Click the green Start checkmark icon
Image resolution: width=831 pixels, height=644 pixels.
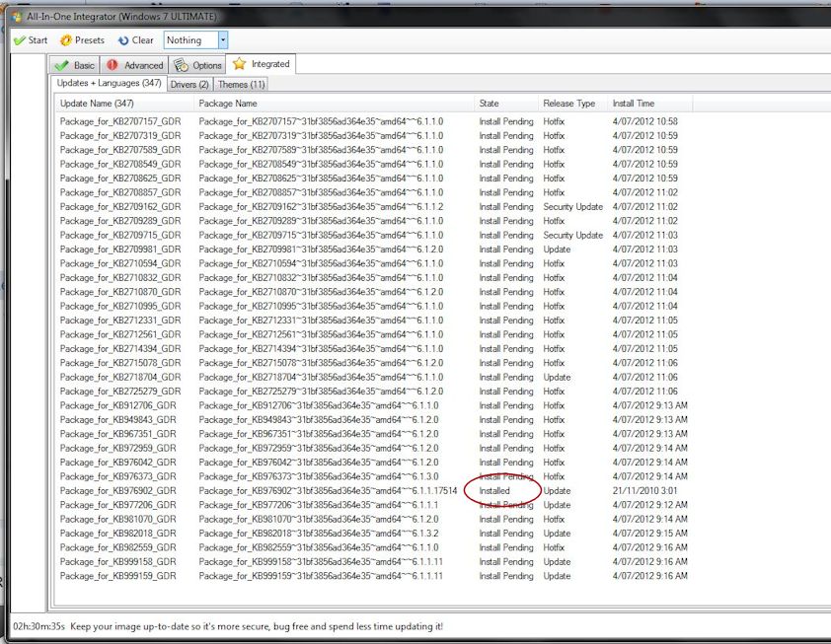point(20,40)
